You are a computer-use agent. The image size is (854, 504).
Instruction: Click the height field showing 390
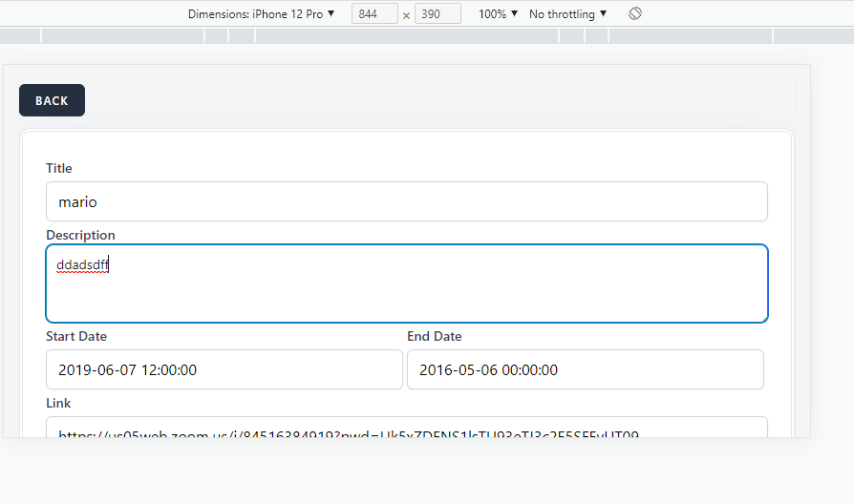pyautogui.click(x=438, y=14)
